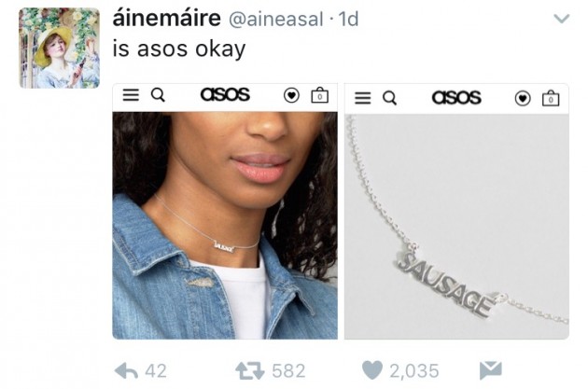Open the tweet options chevron dropdown
This screenshot has width=588, height=389.
(561, 19)
